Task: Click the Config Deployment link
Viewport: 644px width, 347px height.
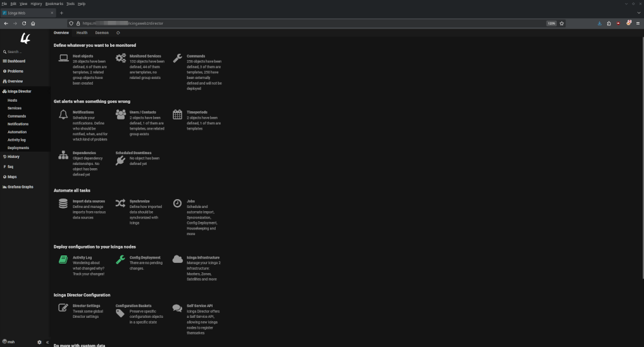Action: tap(145, 258)
